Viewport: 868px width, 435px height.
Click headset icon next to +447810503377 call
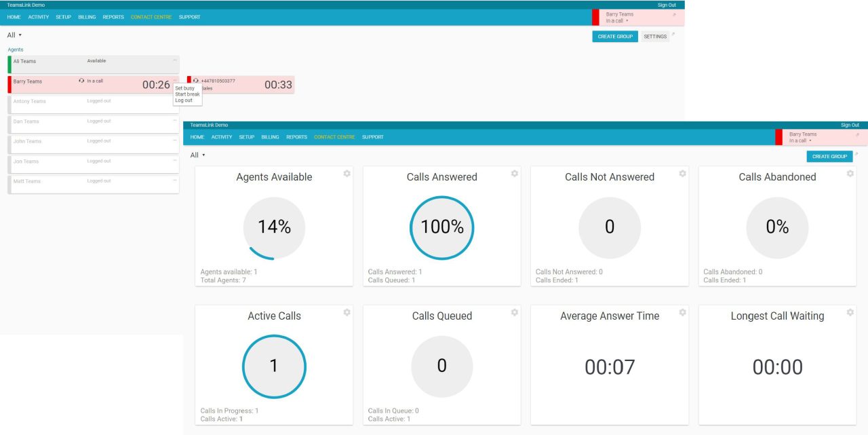click(196, 80)
